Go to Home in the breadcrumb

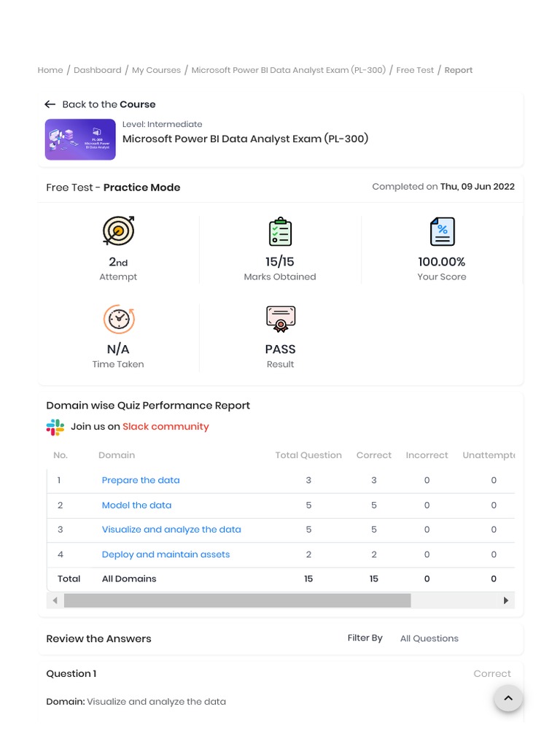[x=50, y=70]
